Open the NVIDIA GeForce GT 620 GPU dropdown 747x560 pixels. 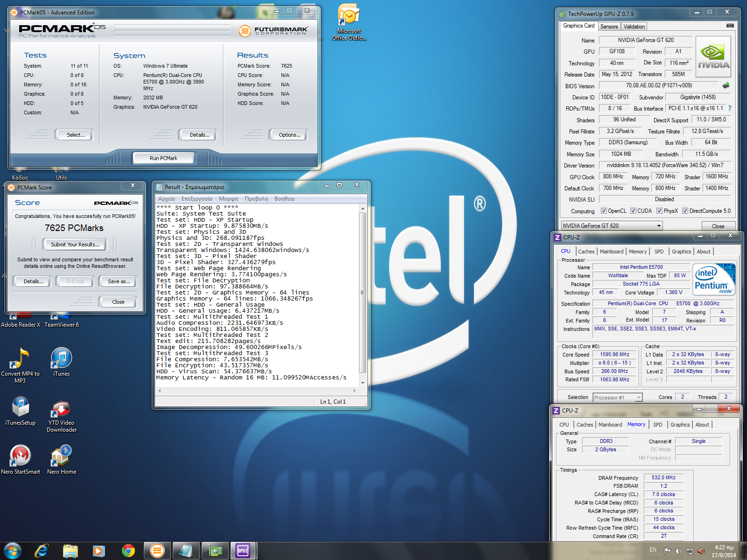612,226
